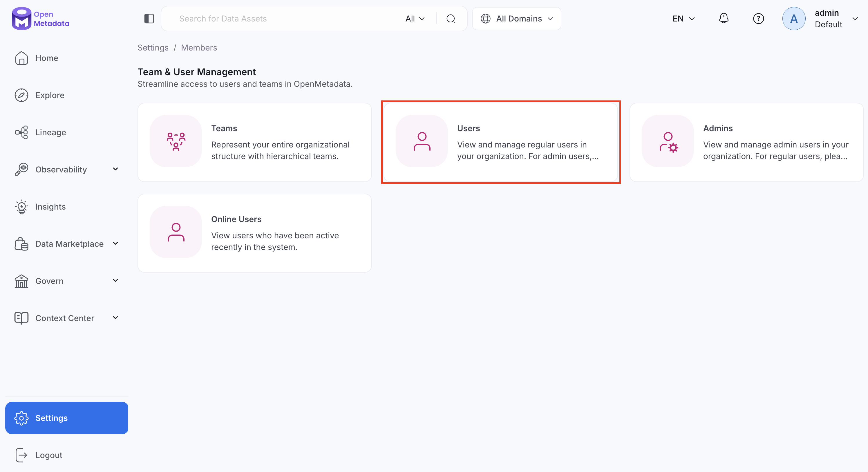Click the Home house icon

click(21, 58)
